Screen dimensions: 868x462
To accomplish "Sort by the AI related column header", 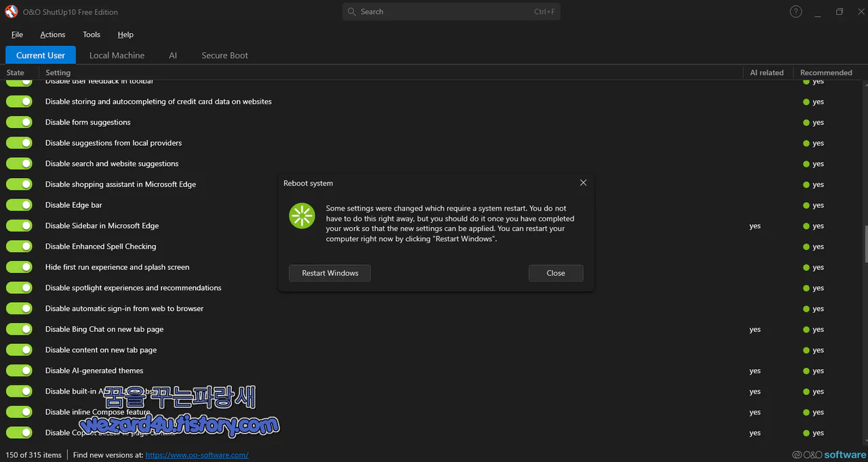I will click(767, 72).
